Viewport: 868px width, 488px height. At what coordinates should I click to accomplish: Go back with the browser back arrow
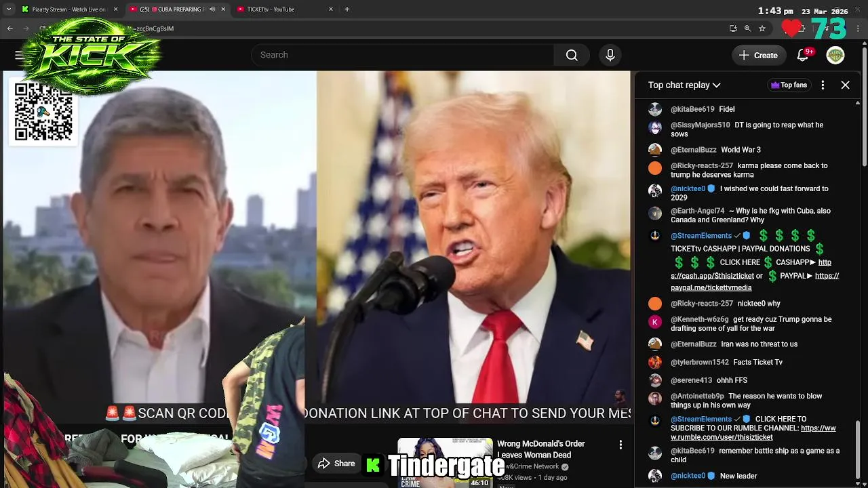(x=10, y=28)
